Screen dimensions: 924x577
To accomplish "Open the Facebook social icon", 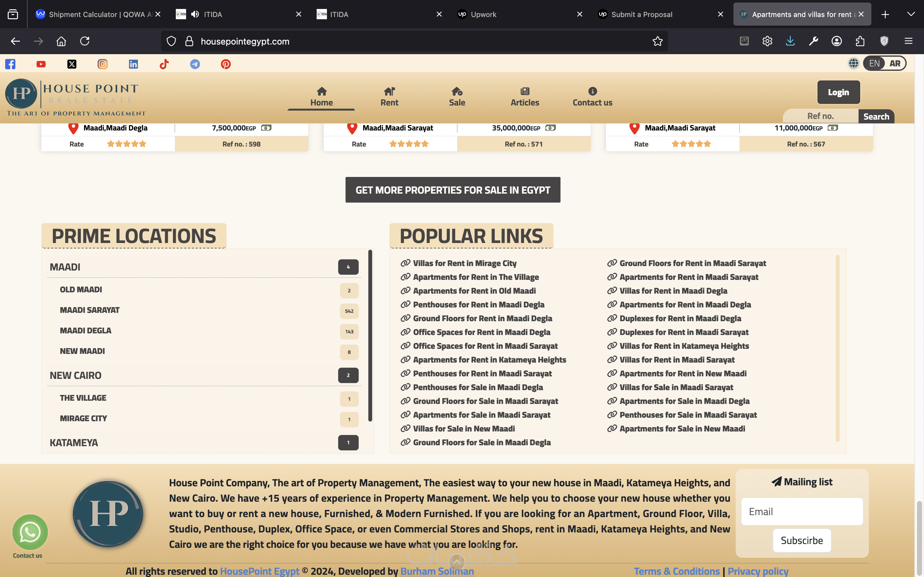I will pyautogui.click(x=10, y=64).
